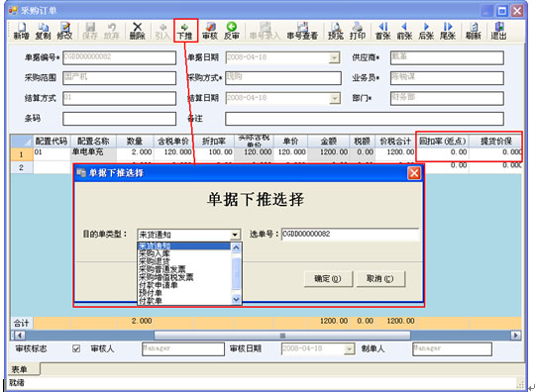Click the 刷新 (Refresh) toolbar icon
Screen dimensions: 536x392
coord(474,31)
